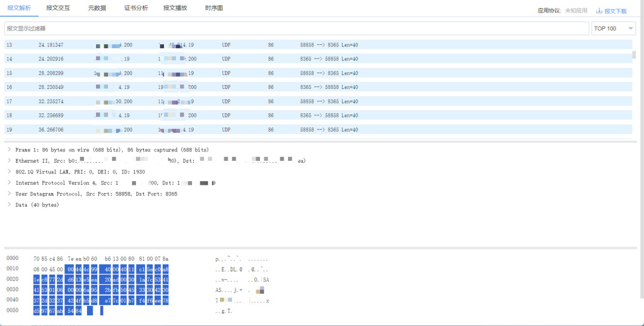The width and height of the screenshot is (644, 326).
Task: Select packet row number 17
Action: pyautogui.click(x=318, y=101)
